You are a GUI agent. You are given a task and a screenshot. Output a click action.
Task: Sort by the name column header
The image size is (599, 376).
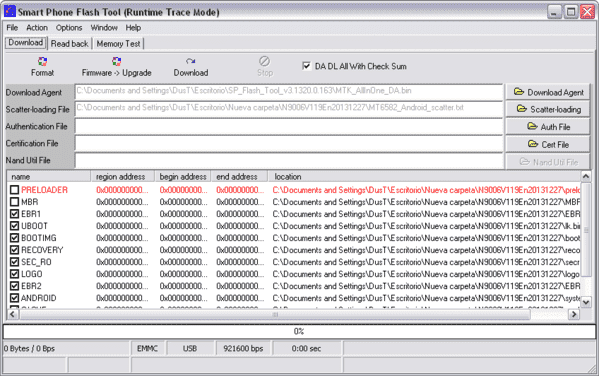(49, 177)
